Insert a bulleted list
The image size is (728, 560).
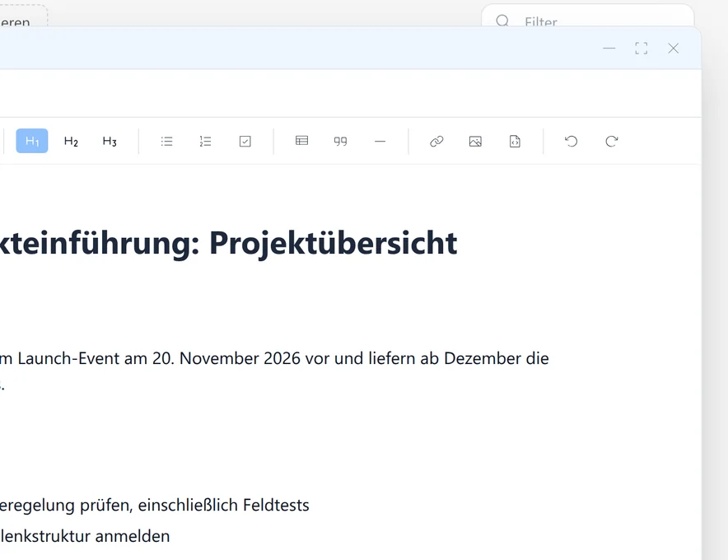point(166,141)
